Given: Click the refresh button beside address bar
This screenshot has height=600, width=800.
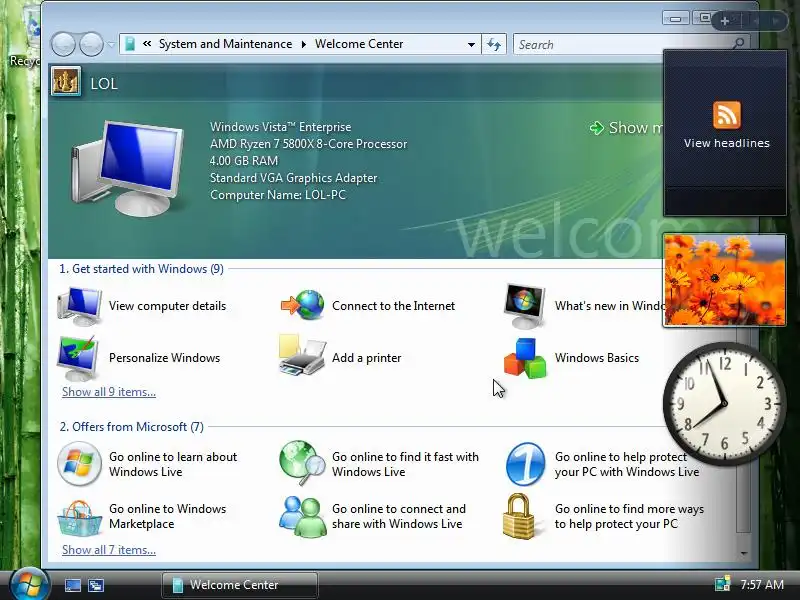Looking at the screenshot, I should pos(494,44).
